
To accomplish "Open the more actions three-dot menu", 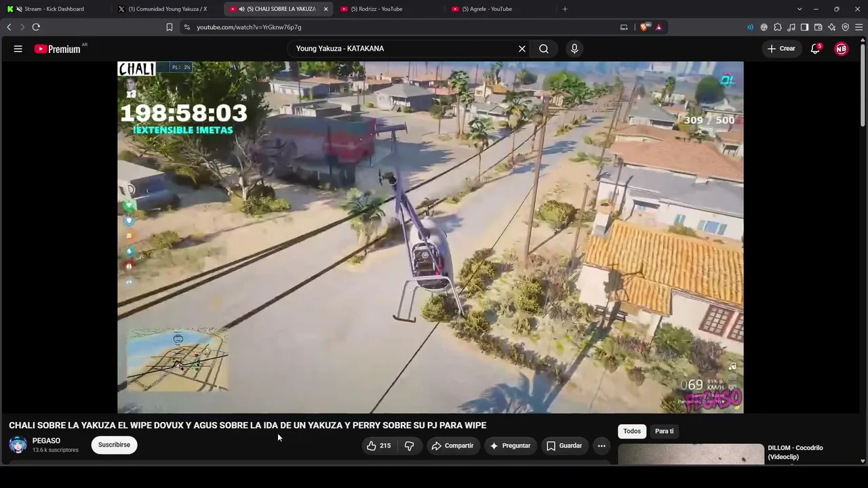I will (x=601, y=445).
